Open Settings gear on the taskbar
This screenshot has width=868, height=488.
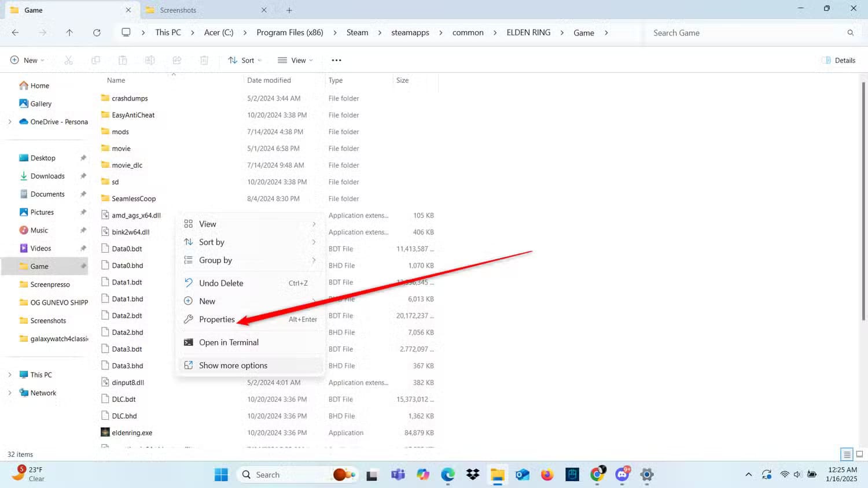point(647,475)
